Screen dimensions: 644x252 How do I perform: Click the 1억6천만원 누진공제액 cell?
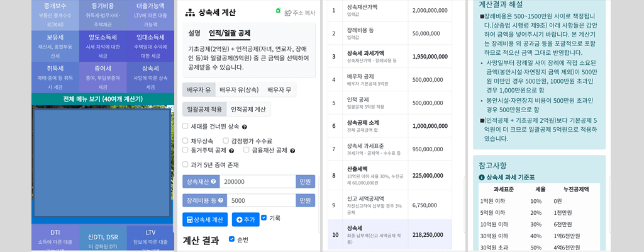(567, 236)
